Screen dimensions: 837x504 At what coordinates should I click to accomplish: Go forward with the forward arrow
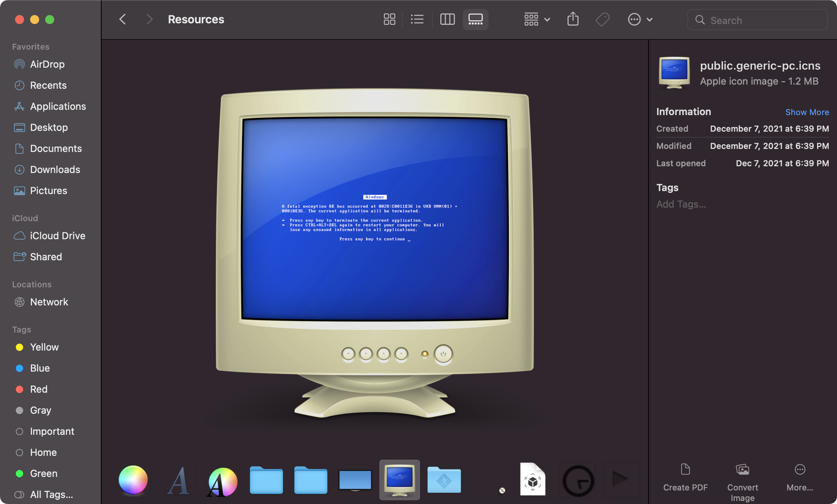pos(149,19)
